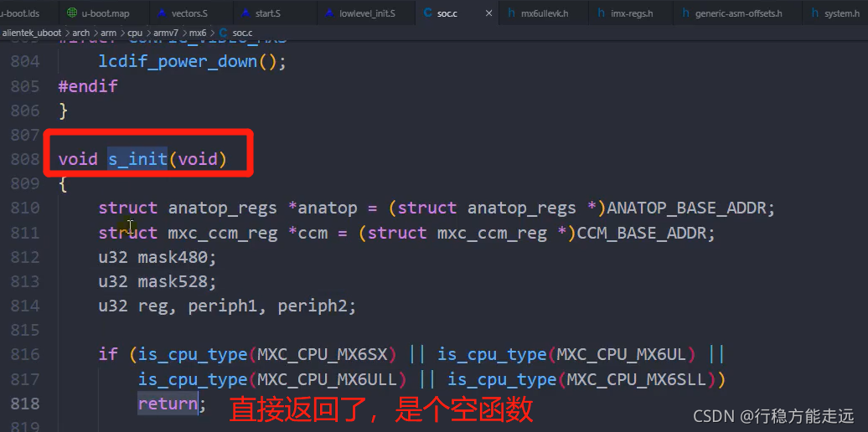Image resolution: width=868 pixels, height=432 pixels.
Task: Click the header icon on mx6ullevk.h tab
Action: 511,13
